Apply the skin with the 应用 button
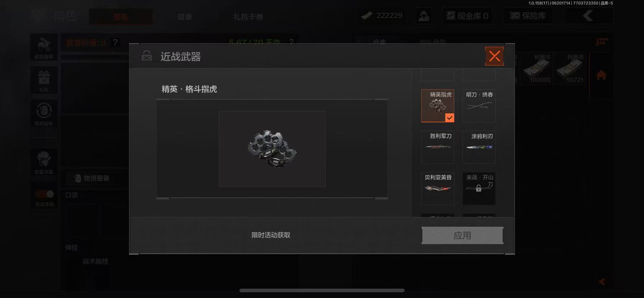 click(x=463, y=235)
